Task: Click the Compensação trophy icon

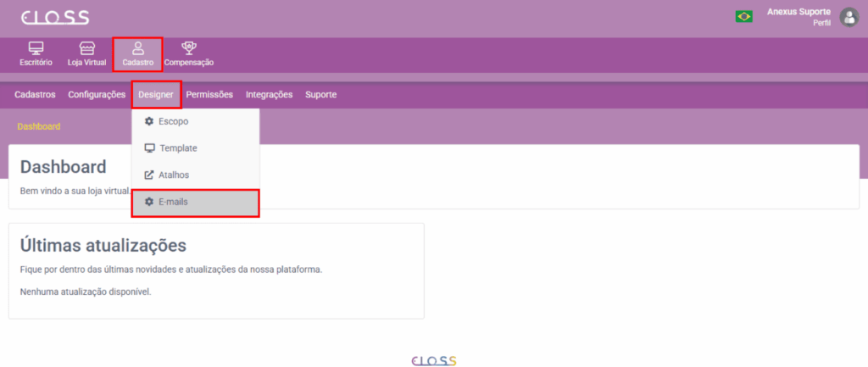Action: (x=188, y=47)
